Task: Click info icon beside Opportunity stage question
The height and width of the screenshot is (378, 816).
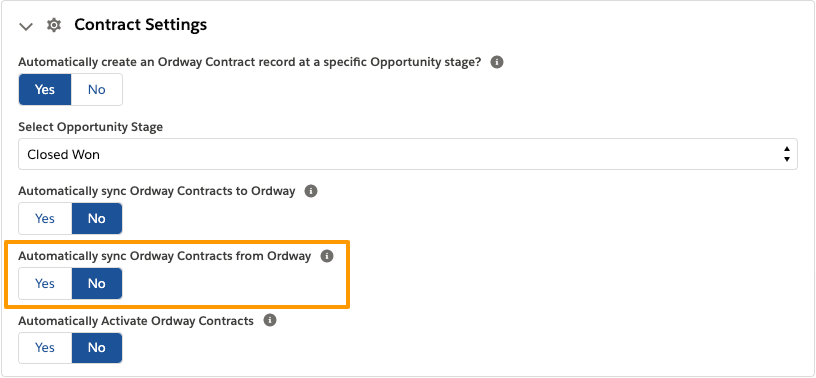Action: 497,62
